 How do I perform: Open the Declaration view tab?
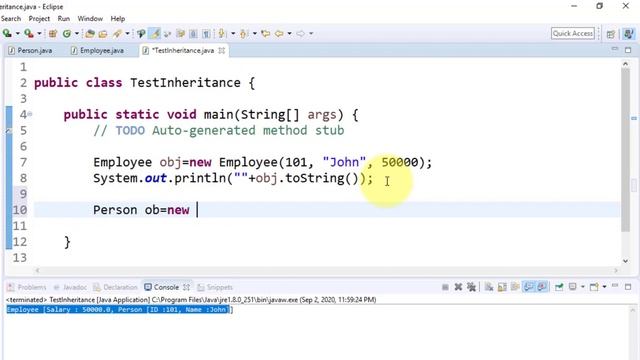point(116,287)
